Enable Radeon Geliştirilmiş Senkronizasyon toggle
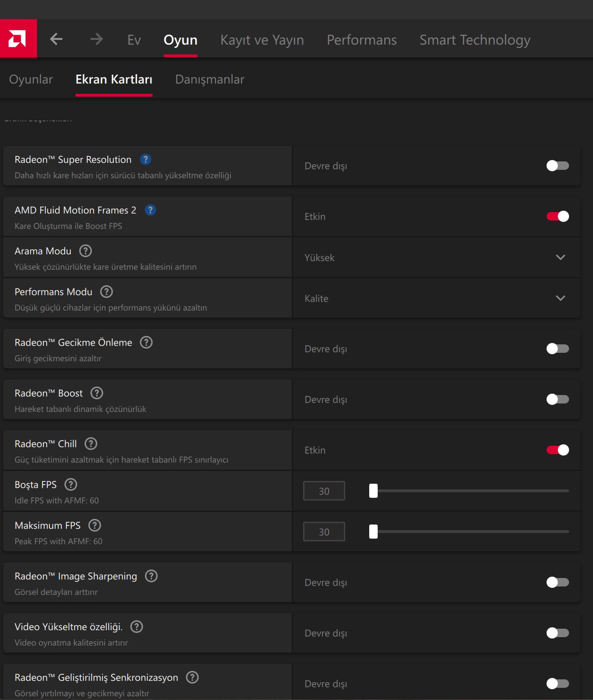The height and width of the screenshot is (700, 593). [557, 684]
